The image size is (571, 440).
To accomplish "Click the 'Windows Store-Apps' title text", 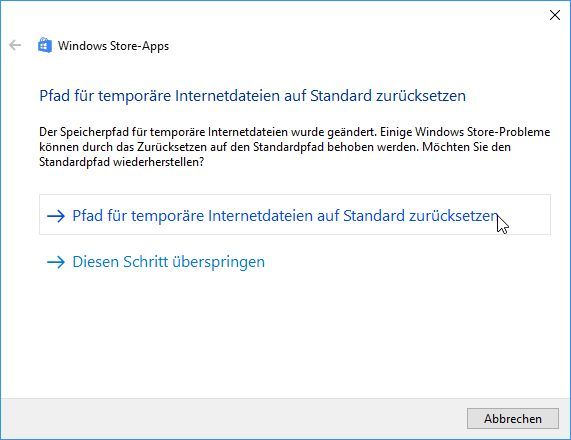I will (x=113, y=46).
